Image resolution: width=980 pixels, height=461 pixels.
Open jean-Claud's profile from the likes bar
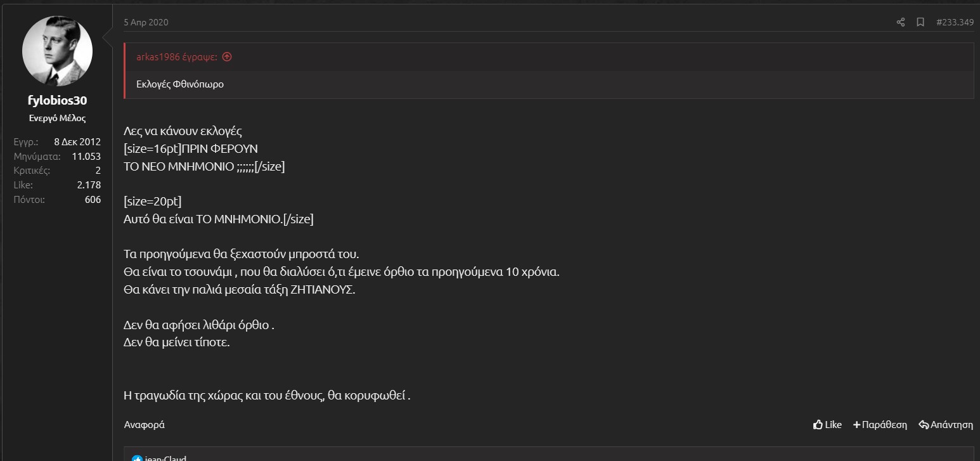pyautogui.click(x=165, y=458)
